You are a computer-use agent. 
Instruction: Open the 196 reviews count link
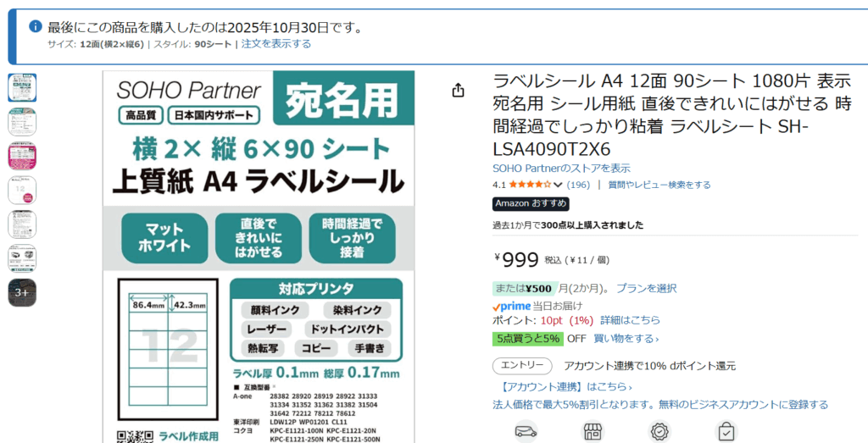click(x=578, y=185)
